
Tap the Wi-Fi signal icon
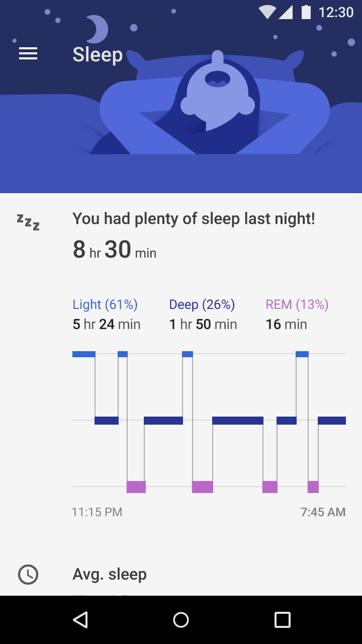[267, 12]
